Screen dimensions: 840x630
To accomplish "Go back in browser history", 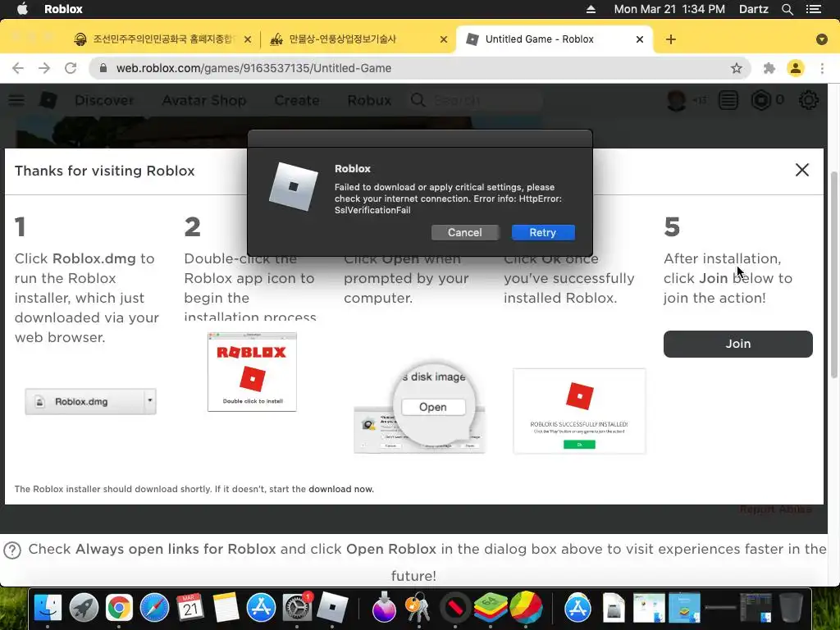I will coord(18,68).
